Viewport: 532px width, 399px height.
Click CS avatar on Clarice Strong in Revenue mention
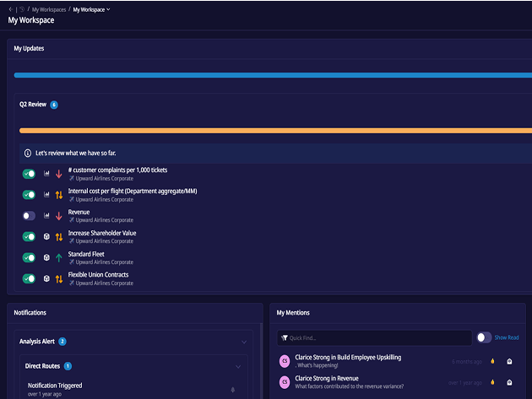pos(285,382)
